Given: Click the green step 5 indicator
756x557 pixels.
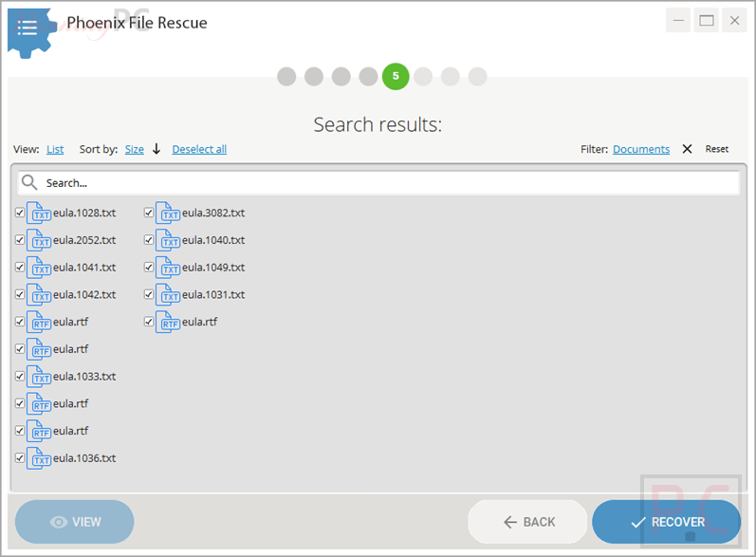Looking at the screenshot, I should tap(396, 76).
